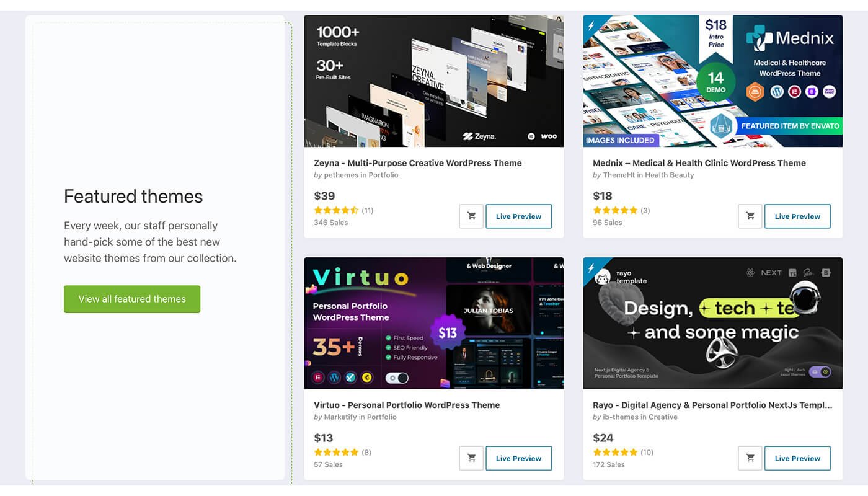Go to Health Beauty category link
This screenshot has width=868, height=496.
(670, 175)
